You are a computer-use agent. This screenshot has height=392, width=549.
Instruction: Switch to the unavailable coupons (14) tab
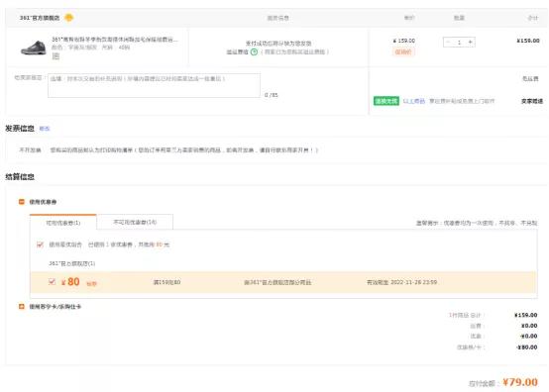(x=135, y=222)
